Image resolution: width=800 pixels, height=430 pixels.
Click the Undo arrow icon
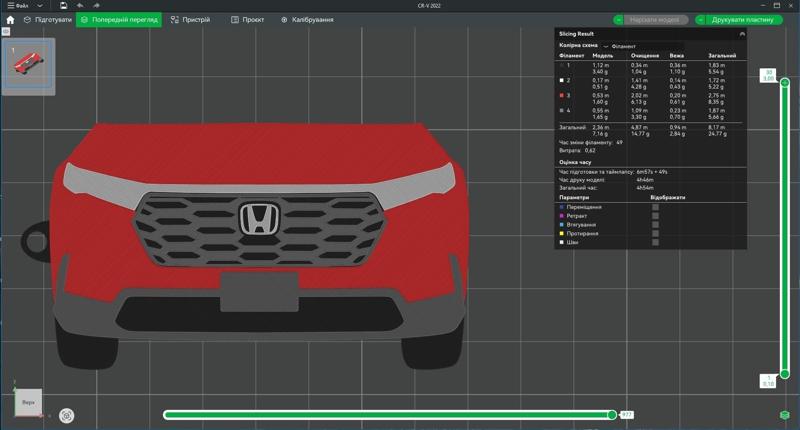pyautogui.click(x=80, y=6)
